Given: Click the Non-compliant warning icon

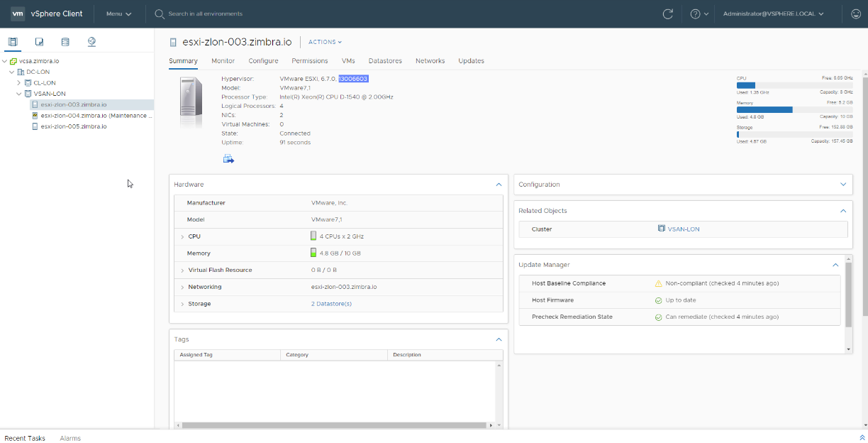Looking at the screenshot, I should tap(658, 283).
